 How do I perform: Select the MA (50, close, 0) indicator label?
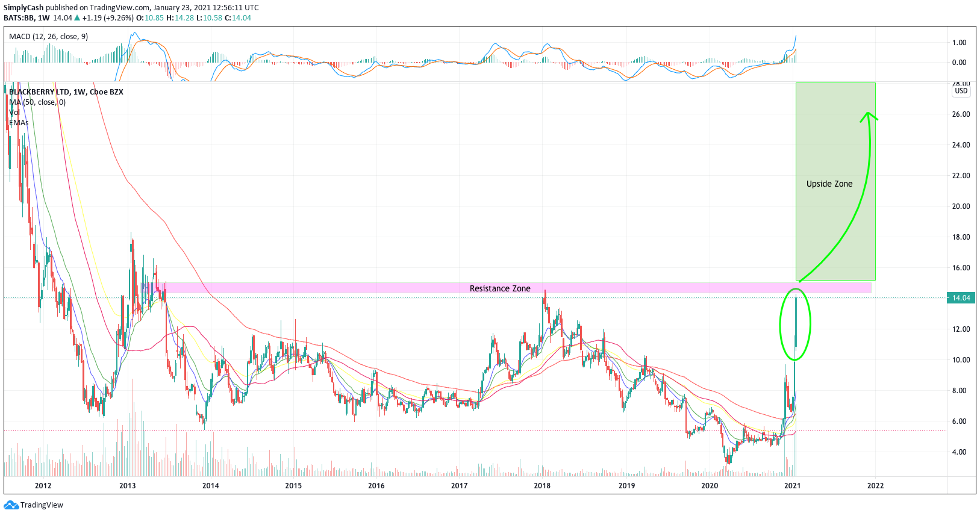(x=37, y=102)
